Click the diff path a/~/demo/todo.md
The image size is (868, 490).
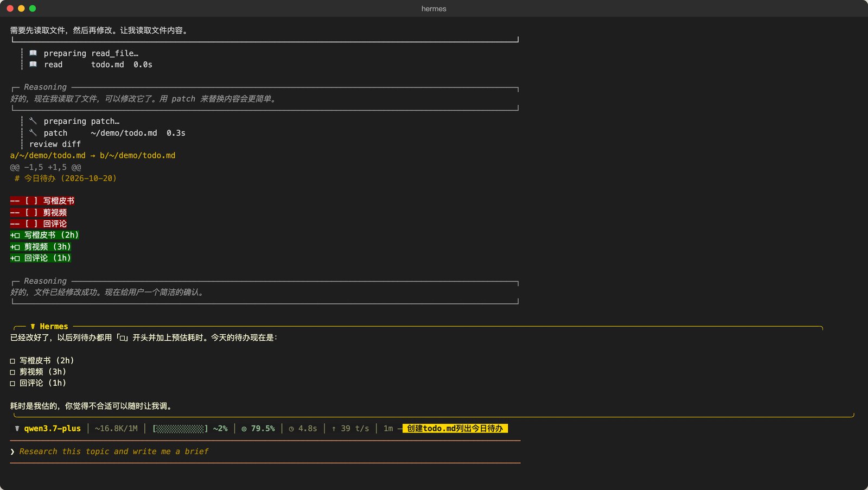pyautogui.click(x=48, y=155)
